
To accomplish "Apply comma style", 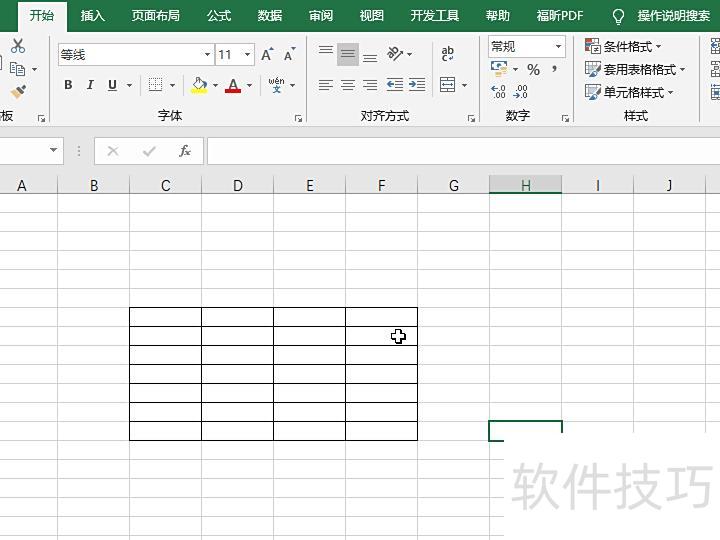I will pos(555,69).
